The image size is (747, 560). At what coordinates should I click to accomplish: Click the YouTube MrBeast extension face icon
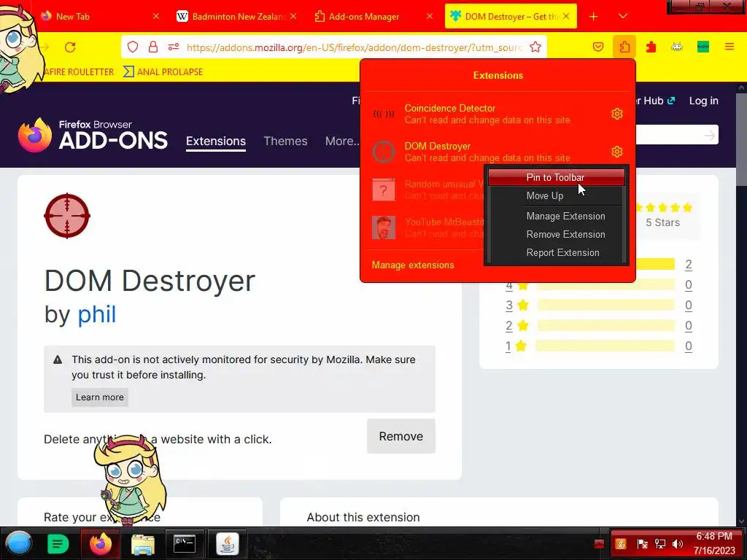[384, 227]
